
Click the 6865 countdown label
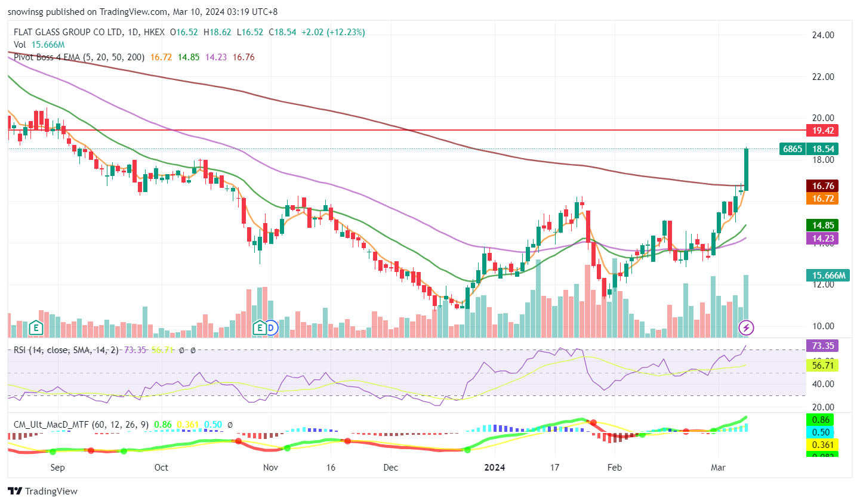click(793, 149)
